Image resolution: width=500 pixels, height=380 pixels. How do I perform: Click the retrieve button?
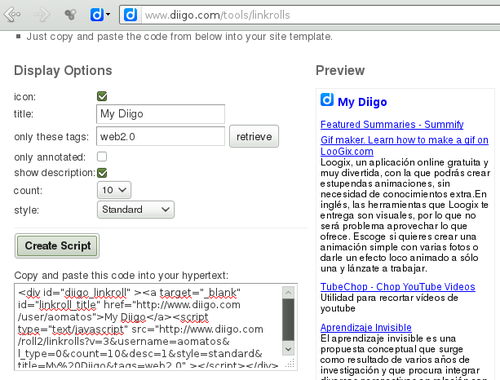tap(254, 136)
